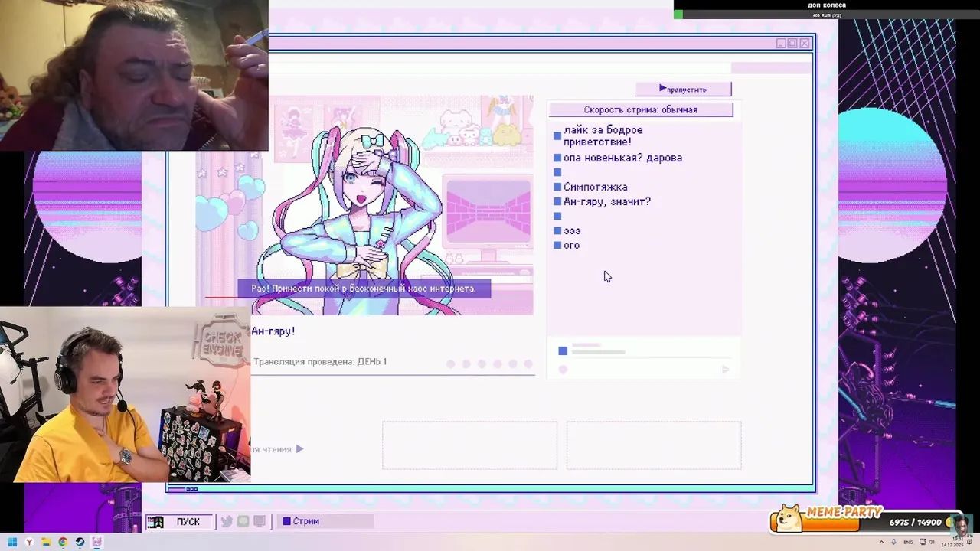
Task: Click the microphone tray icon
Action: 893,543
